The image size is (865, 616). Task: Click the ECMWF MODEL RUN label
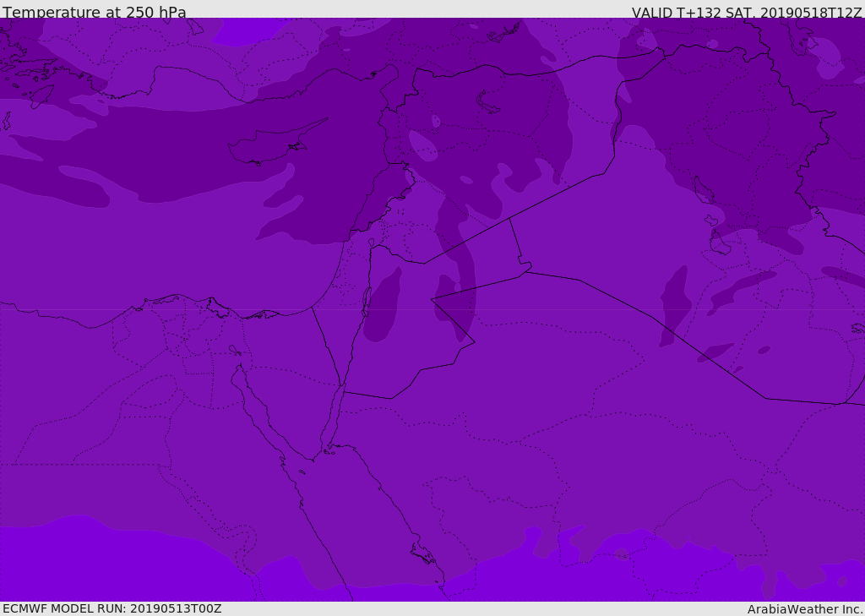[x=112, y=608]
